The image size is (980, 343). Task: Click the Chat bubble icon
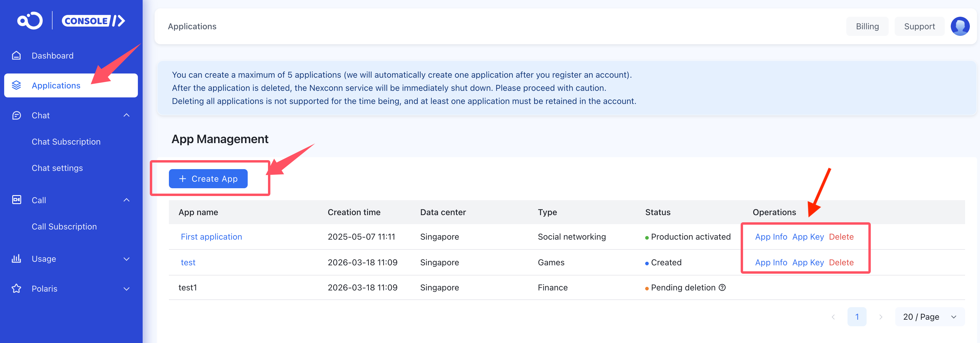[x=16, y=115]
